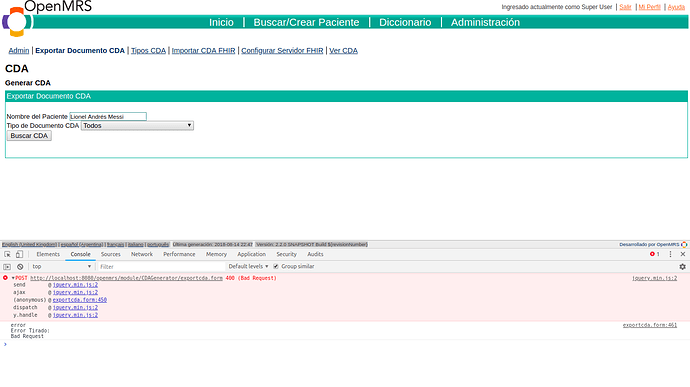Expand the Default levels dropdown

248,266
